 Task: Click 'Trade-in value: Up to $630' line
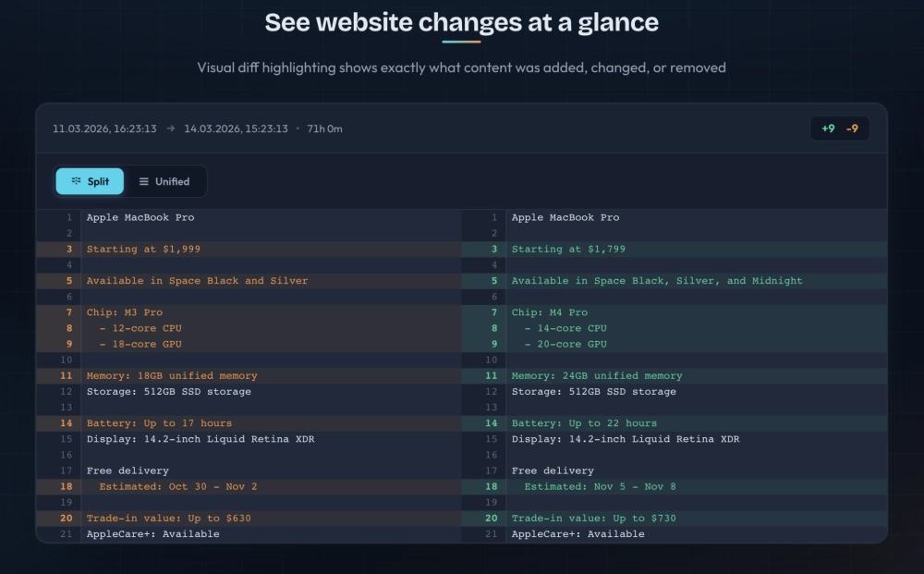168,519
